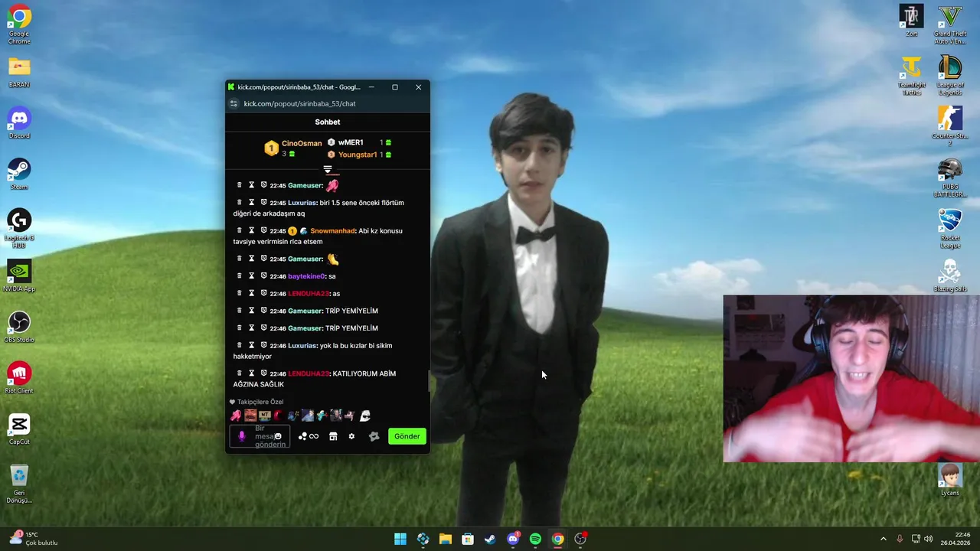The image size is (980, 551).
Task: Click ban shield on Snowmanhad message
Action: pos(263,230)
